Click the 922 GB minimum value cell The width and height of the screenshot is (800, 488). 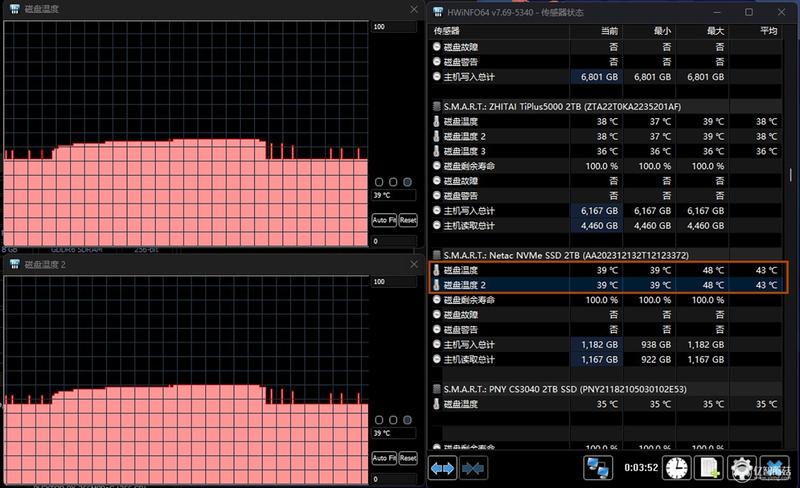click(649, 359)
